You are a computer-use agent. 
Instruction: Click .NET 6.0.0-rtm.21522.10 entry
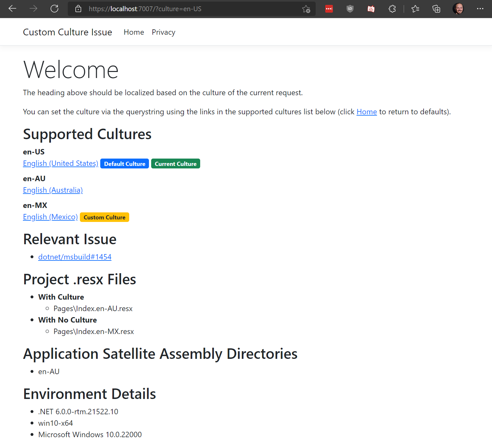tap(78, 412)
